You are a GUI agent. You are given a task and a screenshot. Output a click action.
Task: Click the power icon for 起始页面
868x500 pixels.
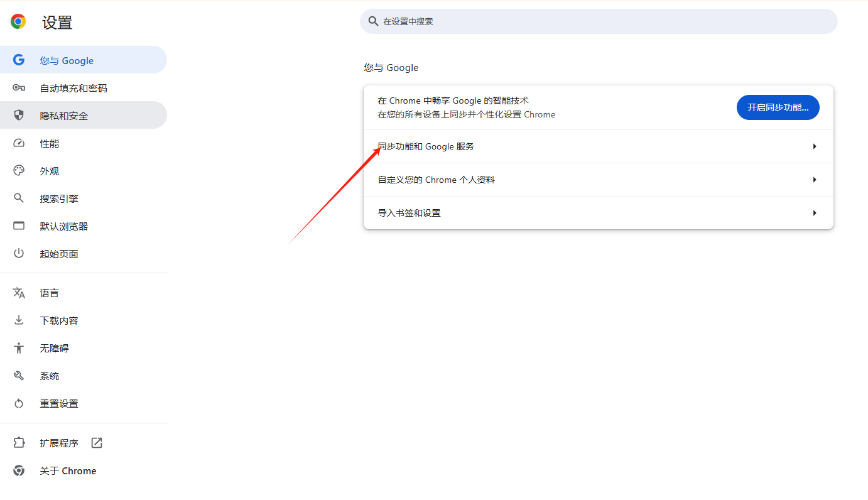pyautogui.click(x=19, y=254)
